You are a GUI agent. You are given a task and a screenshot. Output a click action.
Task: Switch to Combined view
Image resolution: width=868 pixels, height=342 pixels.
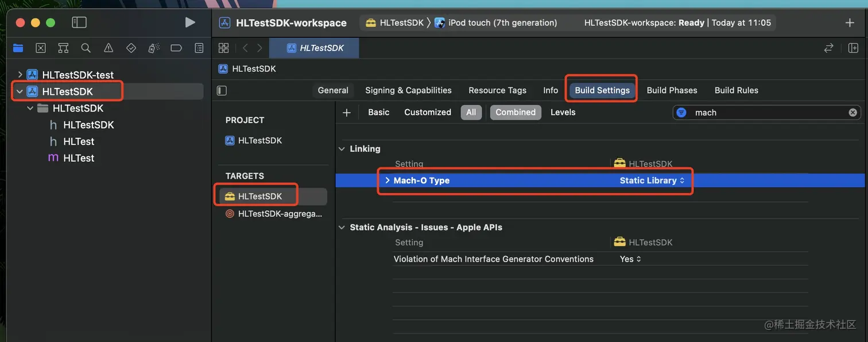[516, 113]
